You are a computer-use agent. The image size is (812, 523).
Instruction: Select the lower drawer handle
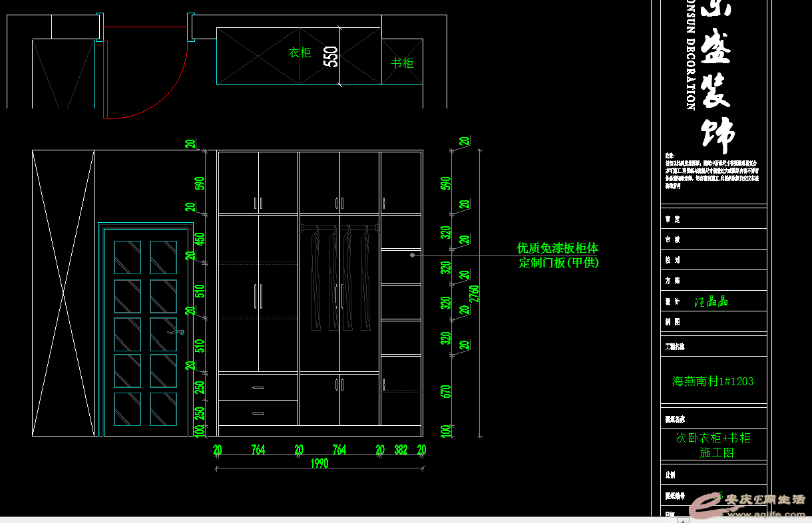[258, 413]
